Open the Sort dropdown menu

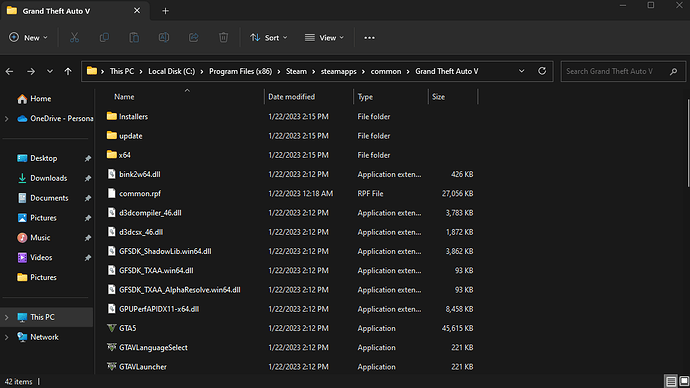[269, 38]
